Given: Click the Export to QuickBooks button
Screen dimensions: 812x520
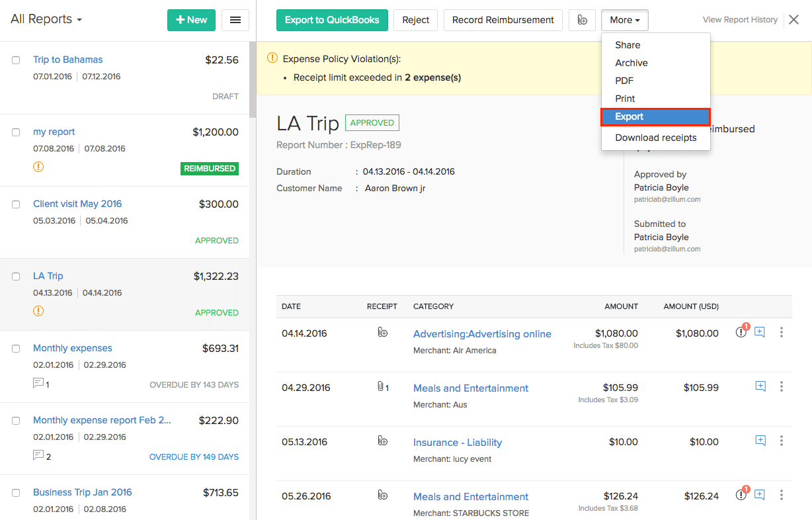Looking at the screenshot, I should (x=331, y=20).
